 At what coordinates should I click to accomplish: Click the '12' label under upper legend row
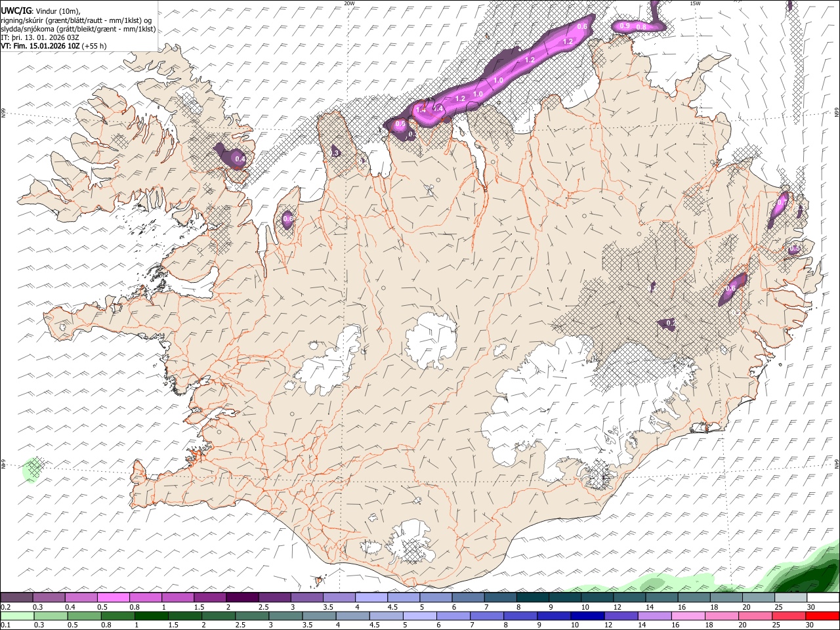click(x=617, y=607)
